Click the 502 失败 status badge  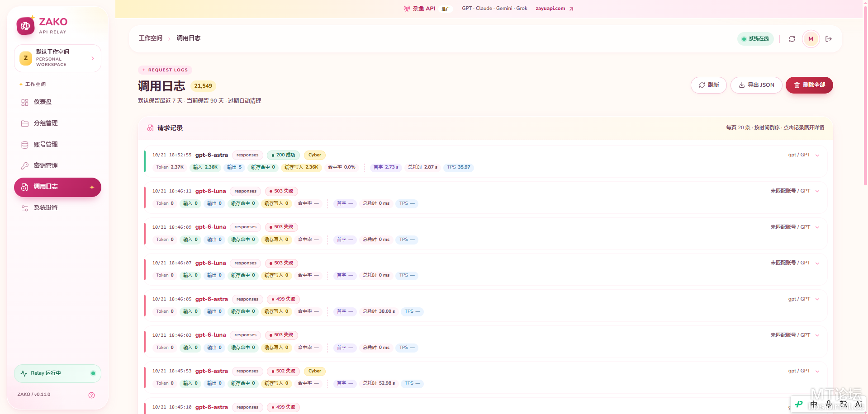tap(283, 371)
